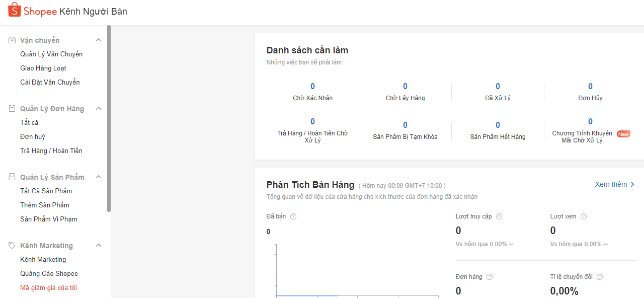
Task: Click the Quản Lý Sản Phẩm bag icon
Action: (13, 177)
